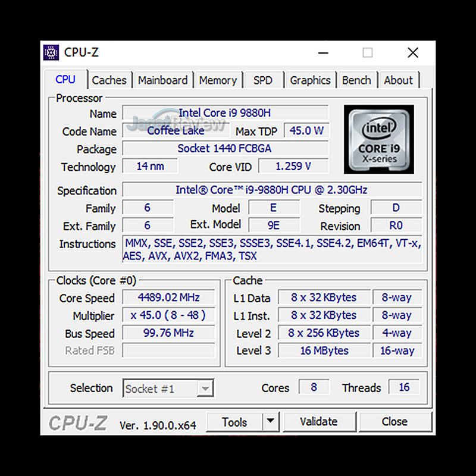Maximize the CPU-Z window
The width and height of the screenshot is (476, 476).
click(x=368, y=52)
